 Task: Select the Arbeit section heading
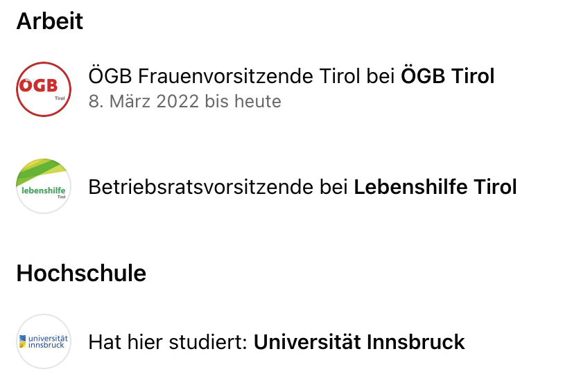tap(50, 21)
